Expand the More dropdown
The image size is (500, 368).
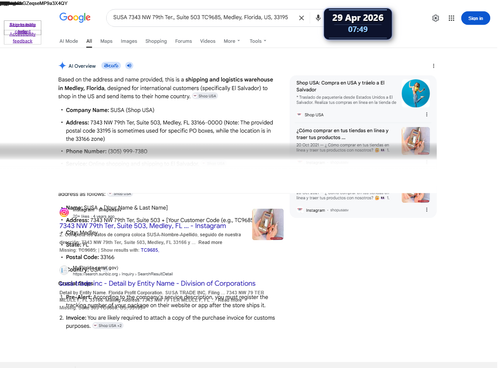coord(231,41)
